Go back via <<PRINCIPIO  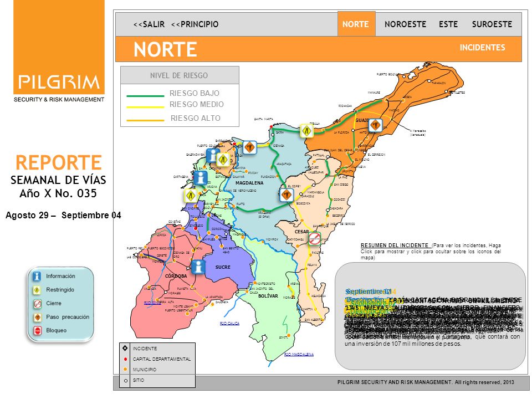(x=195, y=24)
